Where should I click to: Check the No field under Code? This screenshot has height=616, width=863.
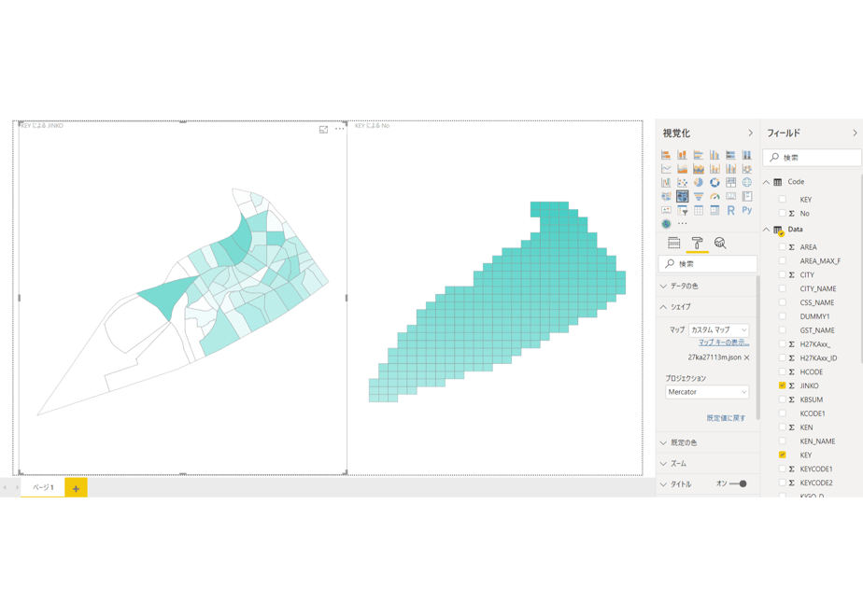click(782, 213)
